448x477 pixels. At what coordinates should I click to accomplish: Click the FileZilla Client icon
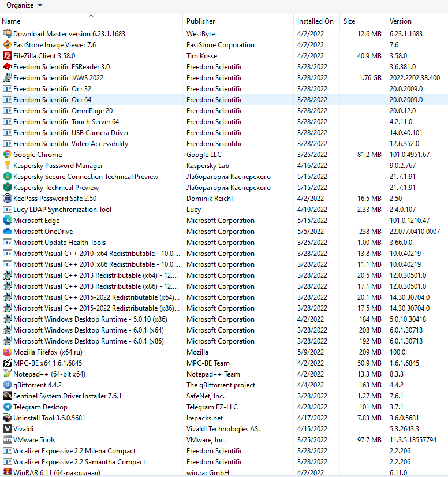8,55
